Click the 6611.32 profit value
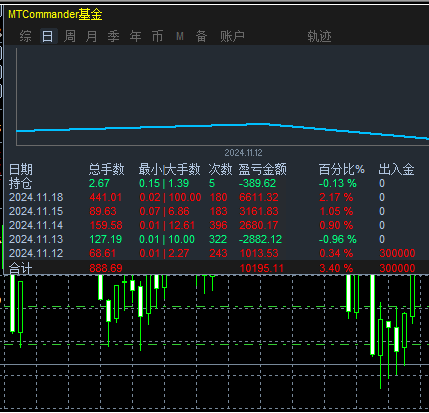429x413 pixels. [x=259, y=197]
